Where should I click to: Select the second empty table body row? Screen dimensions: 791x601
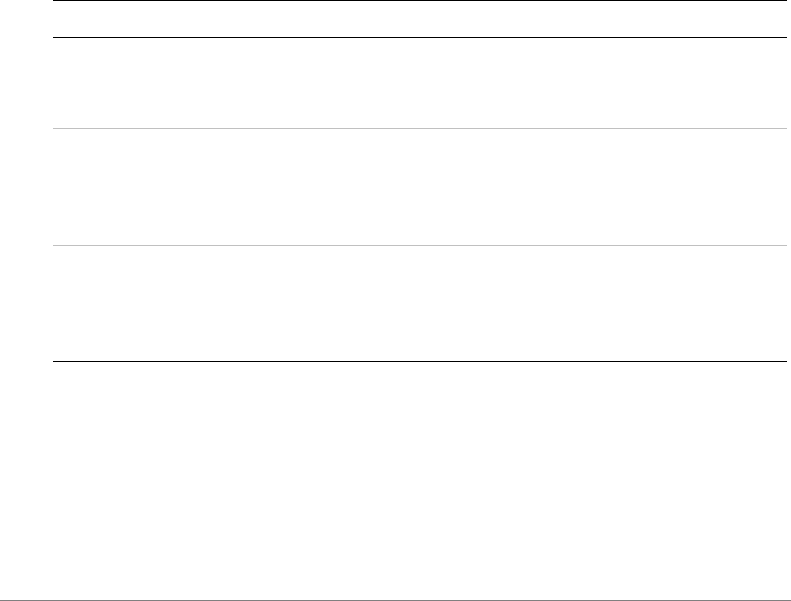(x=420, y=187)
